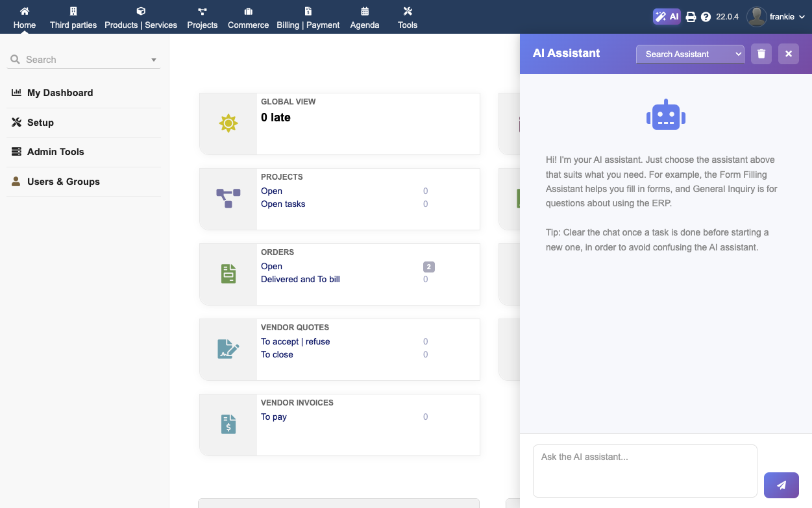Click the AI magic wand button

point(667,17)
